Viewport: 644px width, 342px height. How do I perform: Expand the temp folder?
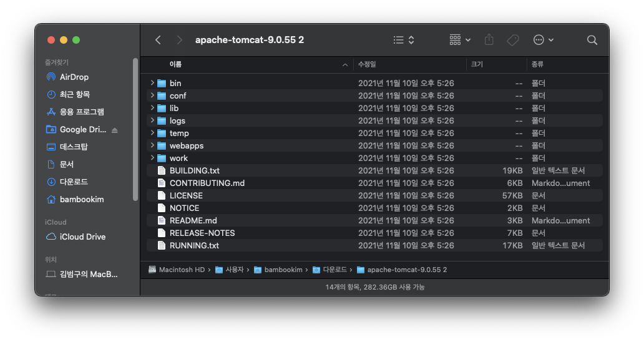152,133
